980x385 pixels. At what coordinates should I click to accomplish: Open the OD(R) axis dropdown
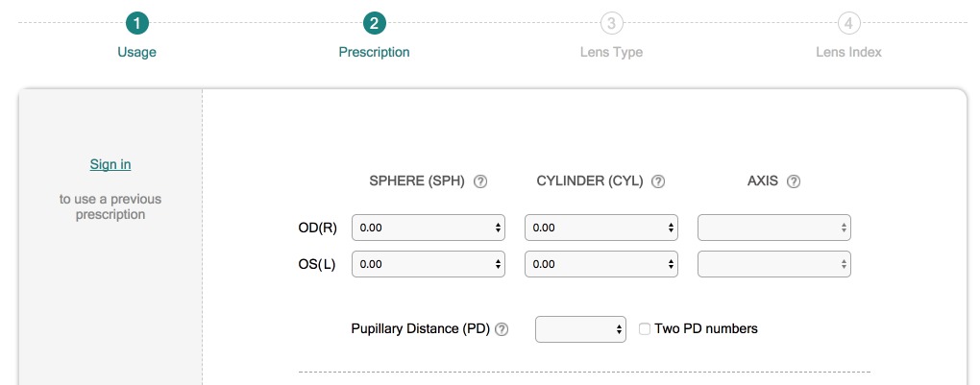click(774, 228)
